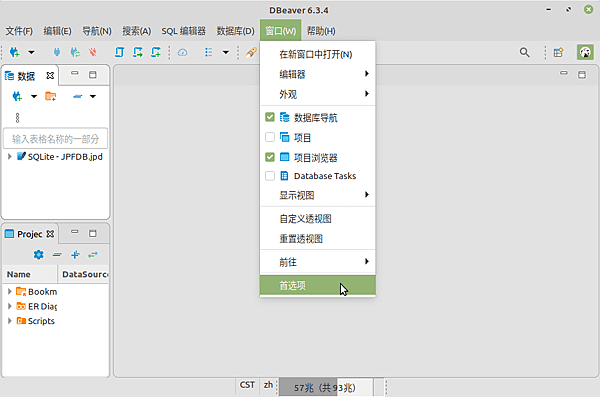The width and height of the screenshot is (600, 397).
Task: Choose 首选项 menu entry
Action: coord(318,285)
